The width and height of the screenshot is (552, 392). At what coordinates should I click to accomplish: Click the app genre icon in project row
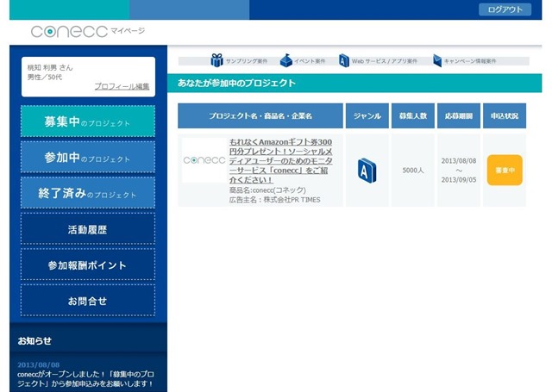click(367, 171)
